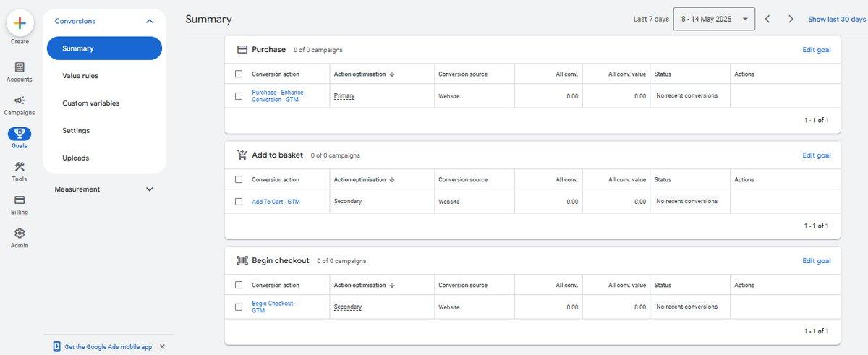Open the Billing card icon
Screen dimensions: 868x355
20,200
